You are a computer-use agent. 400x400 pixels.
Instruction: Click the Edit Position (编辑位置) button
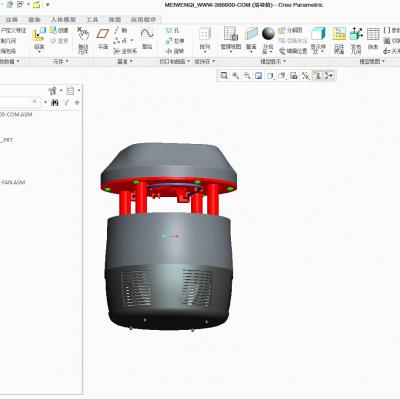[x=293, y=51]
